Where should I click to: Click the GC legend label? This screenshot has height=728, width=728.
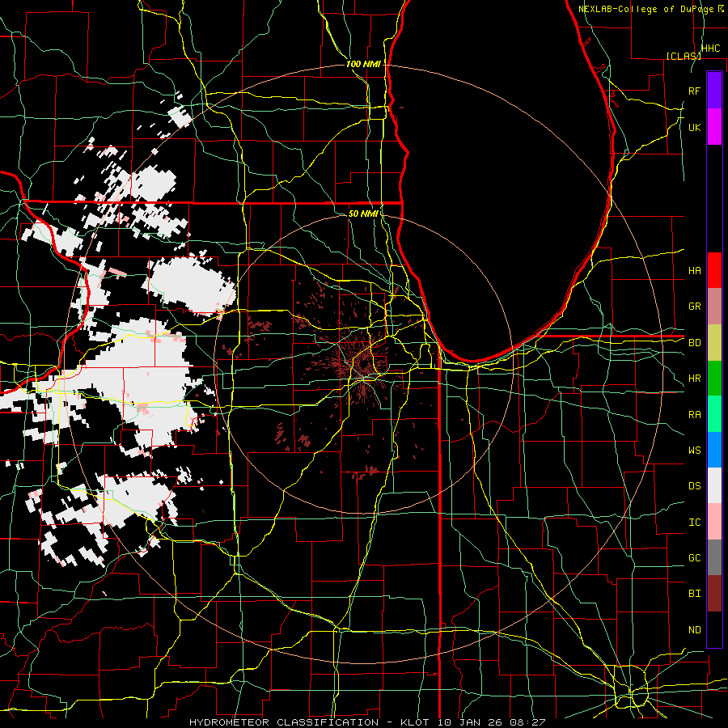(694, 558)
